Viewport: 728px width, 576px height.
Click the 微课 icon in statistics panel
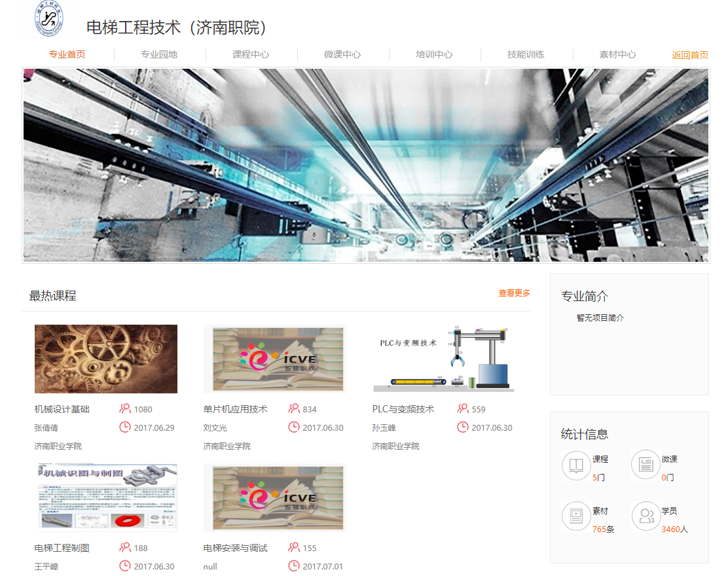[x=646, y=465]
